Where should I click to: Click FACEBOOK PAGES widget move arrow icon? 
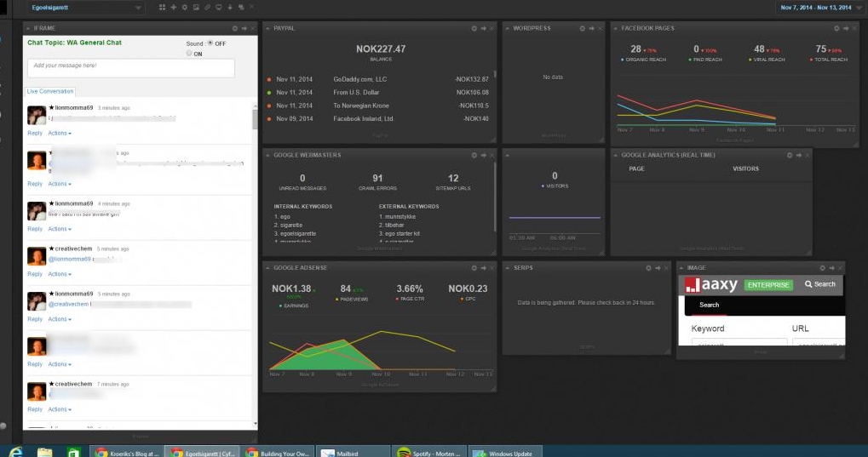pyautogui.click(x=846, y=28)
